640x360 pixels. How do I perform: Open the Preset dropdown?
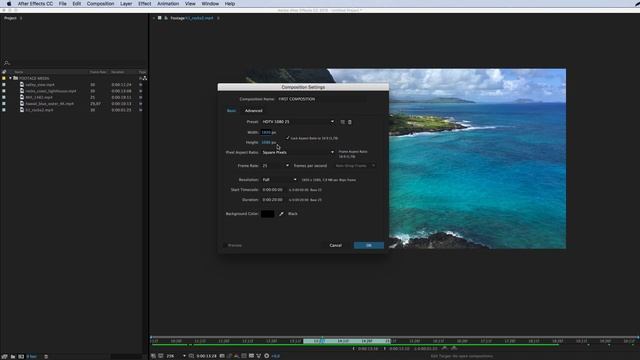coord(298,122)
